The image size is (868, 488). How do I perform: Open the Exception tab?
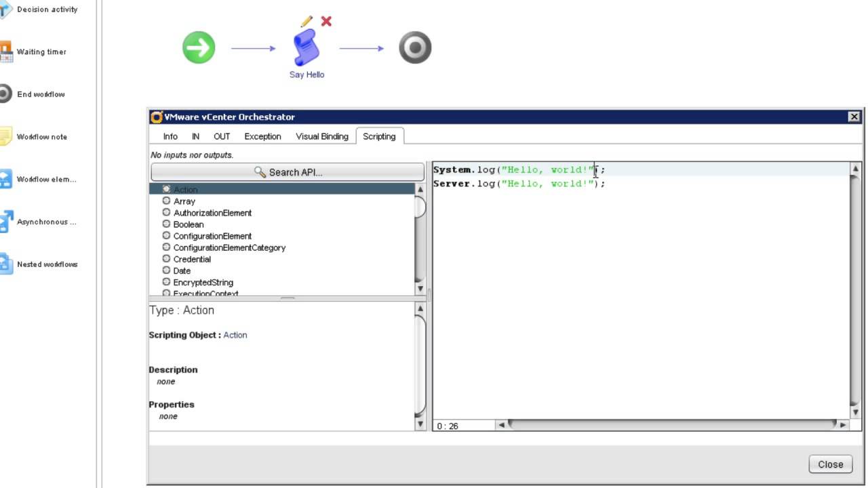coord(262,136)
